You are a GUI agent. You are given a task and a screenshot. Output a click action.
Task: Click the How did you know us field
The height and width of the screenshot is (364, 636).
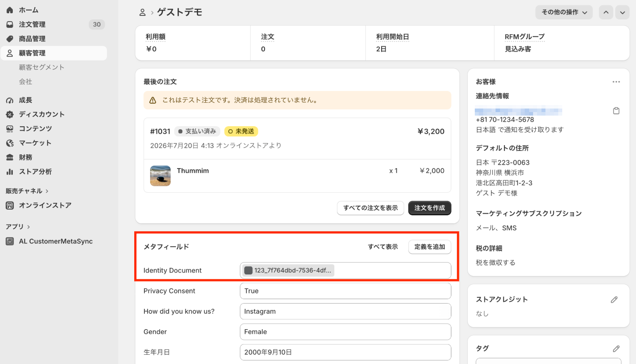point(345,311)
